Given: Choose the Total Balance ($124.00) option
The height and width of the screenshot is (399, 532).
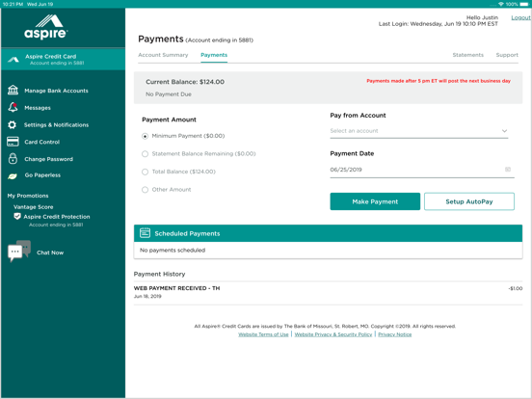Looking at the screenshot, I should pyautogui.click(x=145, y=172).
